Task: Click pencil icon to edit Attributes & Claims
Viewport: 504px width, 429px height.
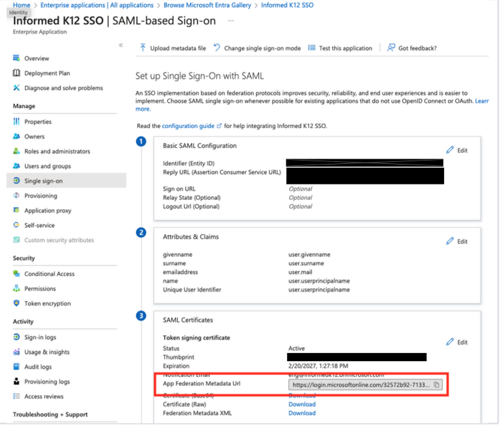Action: [450, 241]
